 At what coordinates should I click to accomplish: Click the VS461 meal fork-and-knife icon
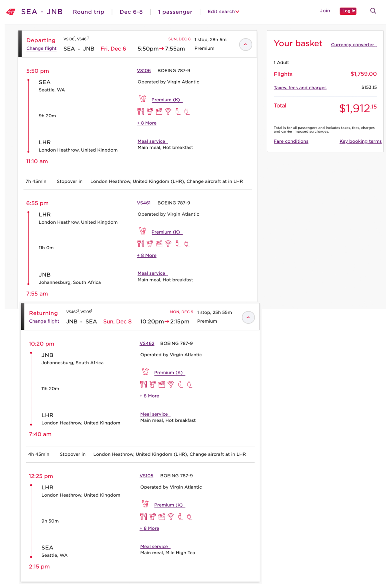coord(141,244)
